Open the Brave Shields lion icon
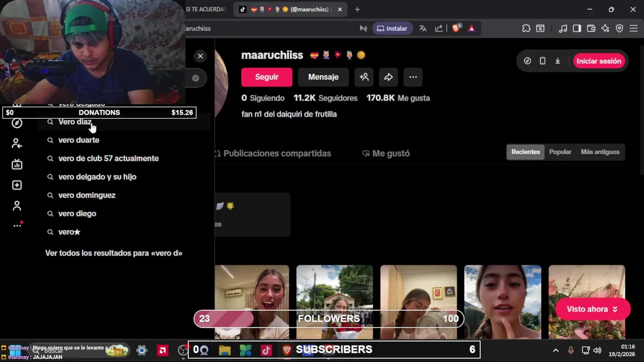Viewport: 644px width, 362px height. point(456,28)
